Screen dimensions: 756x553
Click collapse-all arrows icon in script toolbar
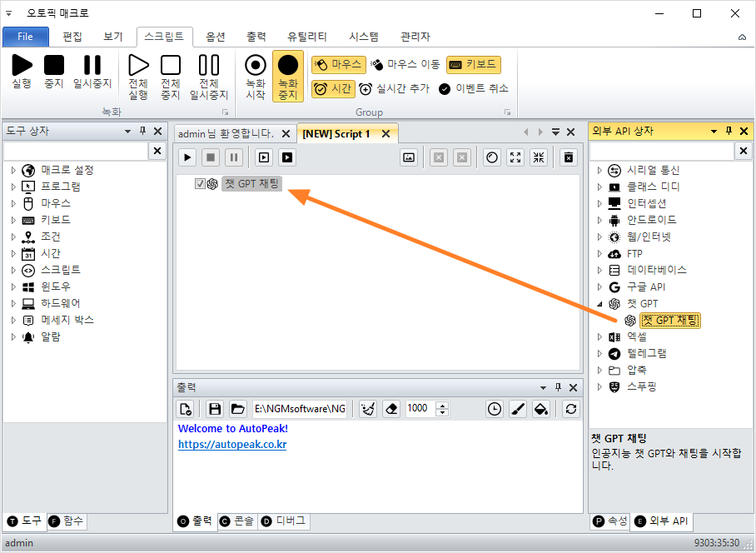539,157
